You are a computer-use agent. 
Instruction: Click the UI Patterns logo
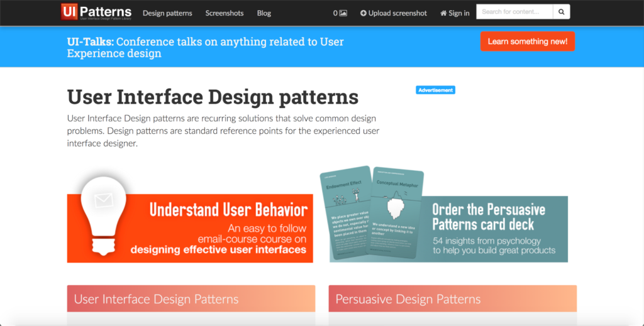click(96, 13)
